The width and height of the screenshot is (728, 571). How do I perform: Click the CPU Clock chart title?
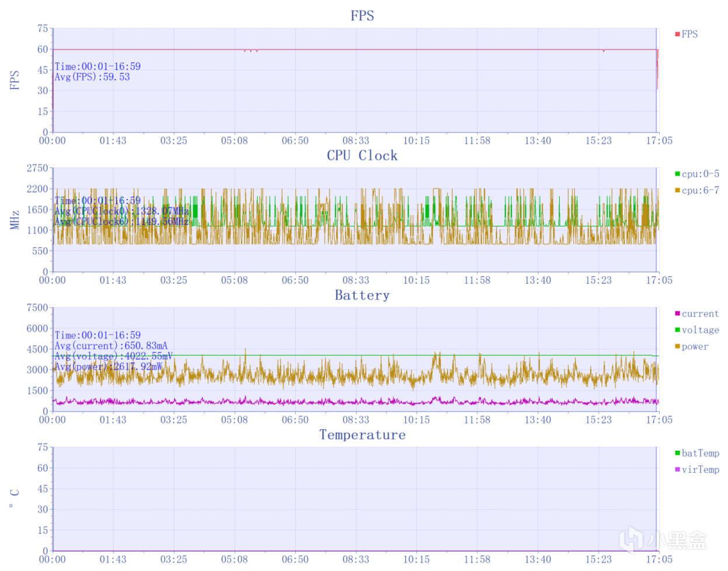coord(362,155)
